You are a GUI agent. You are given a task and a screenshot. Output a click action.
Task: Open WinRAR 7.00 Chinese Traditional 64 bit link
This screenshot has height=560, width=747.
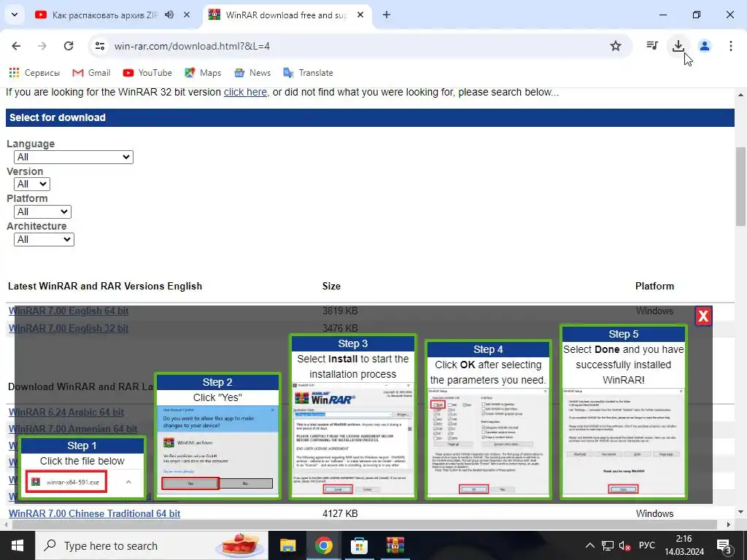94,513
